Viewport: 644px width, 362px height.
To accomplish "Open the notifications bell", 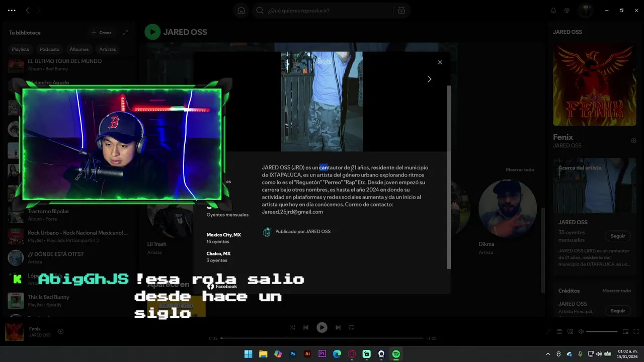I will 553,11.
